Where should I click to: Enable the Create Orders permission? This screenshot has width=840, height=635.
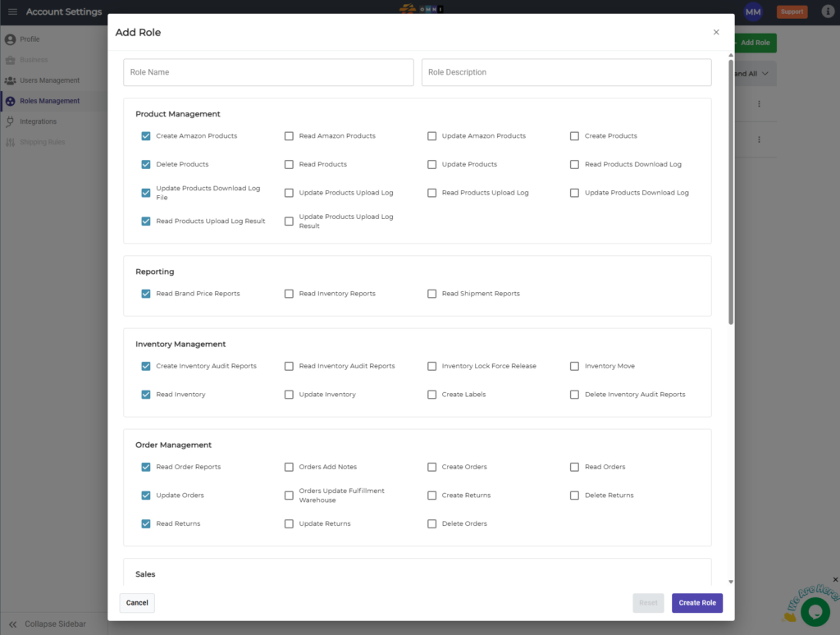tap(431, 467)
